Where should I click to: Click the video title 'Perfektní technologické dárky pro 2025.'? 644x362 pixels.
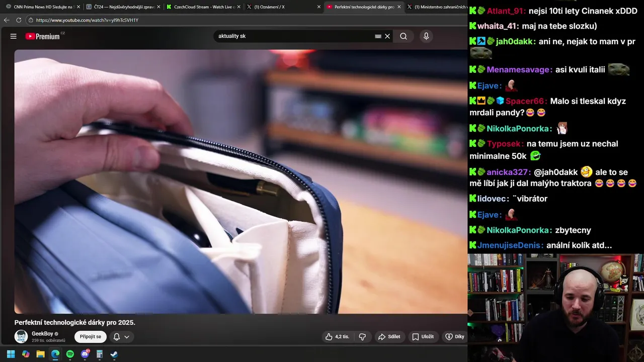pos(75,322)
